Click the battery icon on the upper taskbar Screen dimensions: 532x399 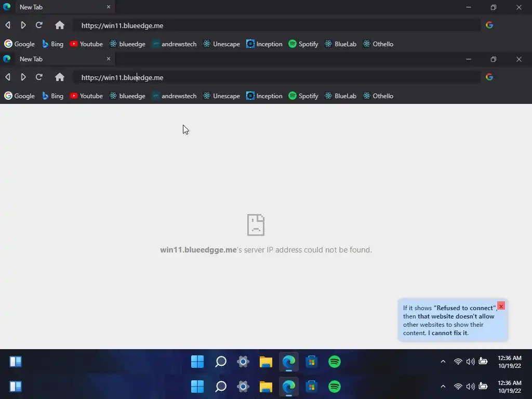click(483, 362)
